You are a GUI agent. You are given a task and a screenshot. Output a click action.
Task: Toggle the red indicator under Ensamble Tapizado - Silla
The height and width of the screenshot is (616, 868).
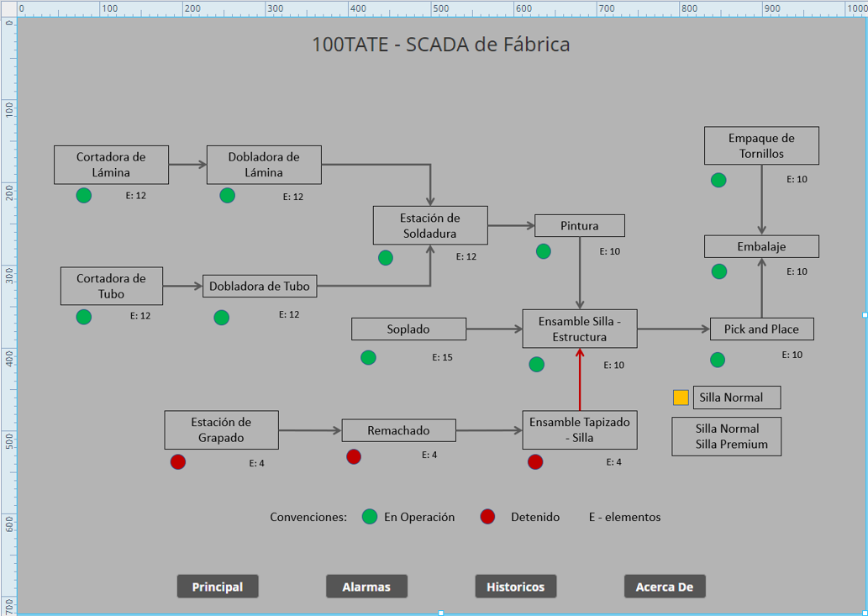pos(535,461)
